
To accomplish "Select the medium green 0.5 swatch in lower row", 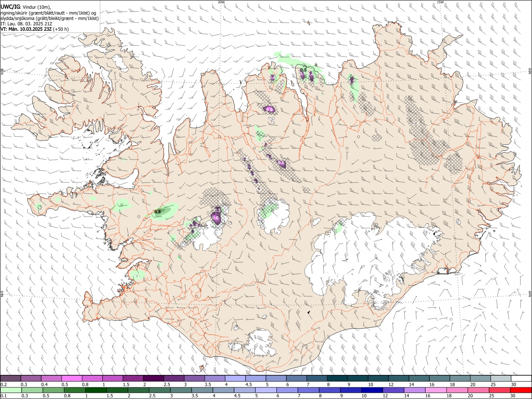I will point(53,390).
